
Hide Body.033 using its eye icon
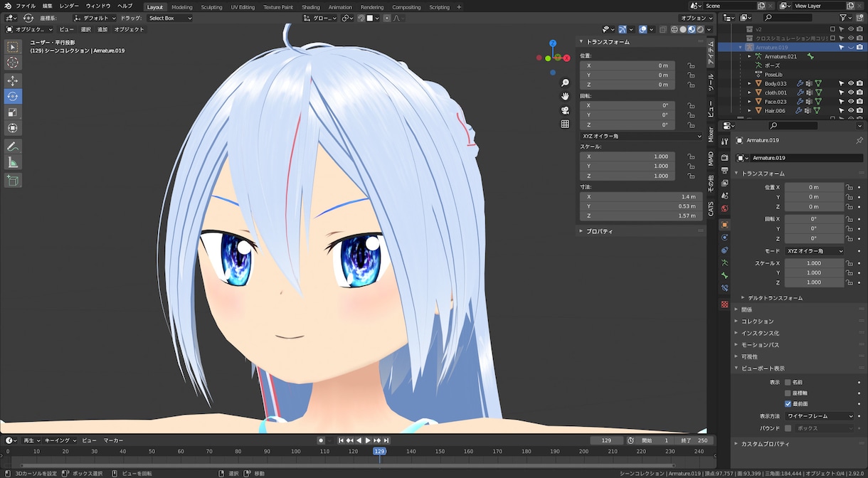(850, 83)
